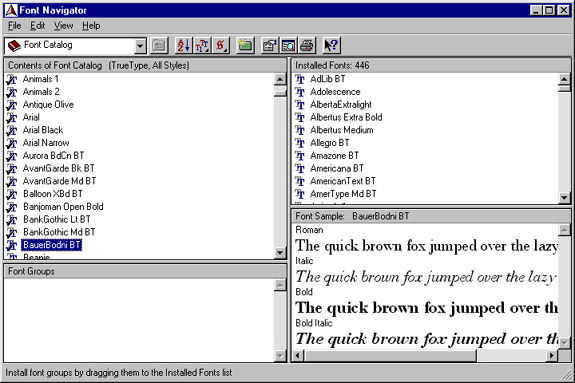Select BankGothic Md BT in the catalog

pyautogui.click(x=59, y=232)
